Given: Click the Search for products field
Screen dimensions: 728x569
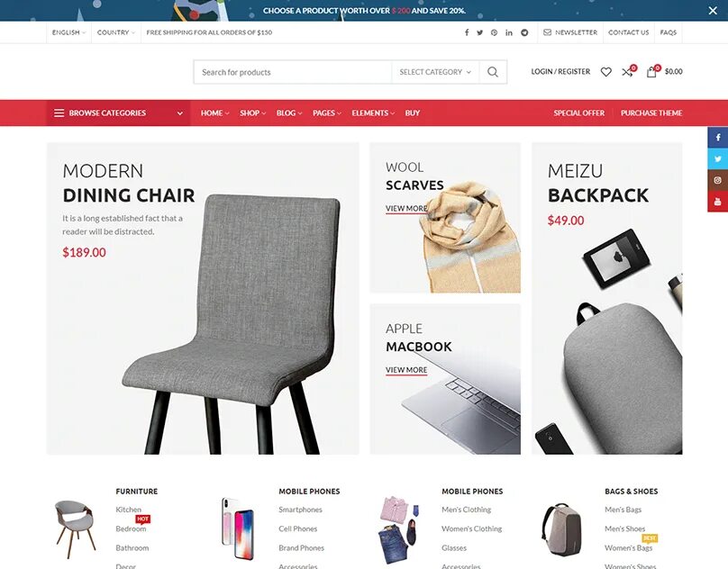Looking at the screenshot, I should click(293, 72).
